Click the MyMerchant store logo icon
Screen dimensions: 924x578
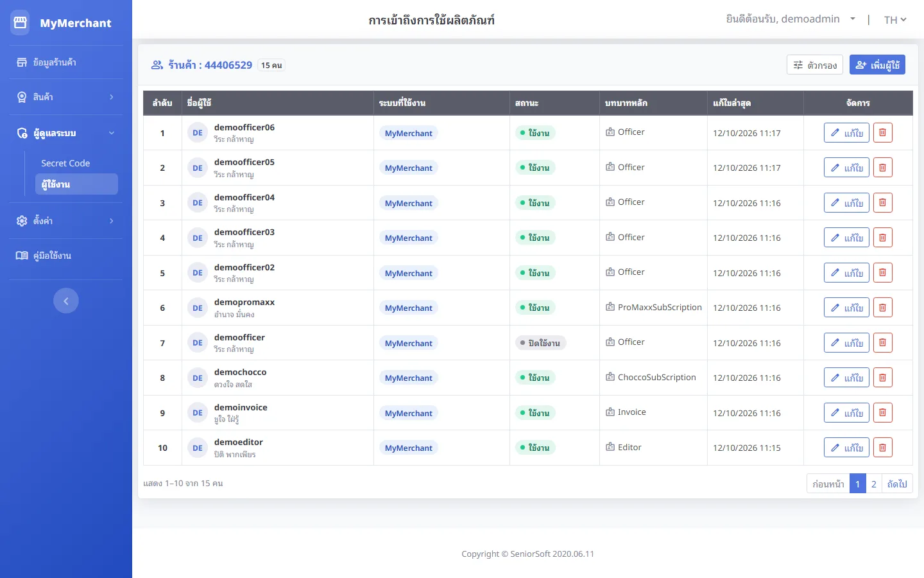21,22
